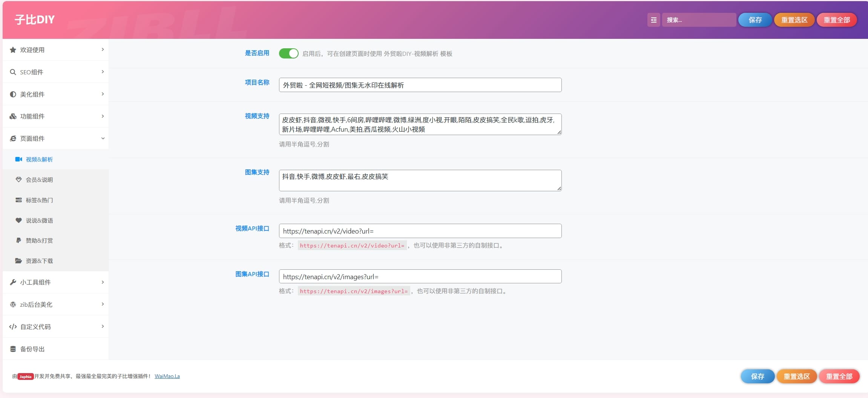Click the wrench icon beside 小工具组件
This screenshot has width=868, height=398.
tap(13, 282)
